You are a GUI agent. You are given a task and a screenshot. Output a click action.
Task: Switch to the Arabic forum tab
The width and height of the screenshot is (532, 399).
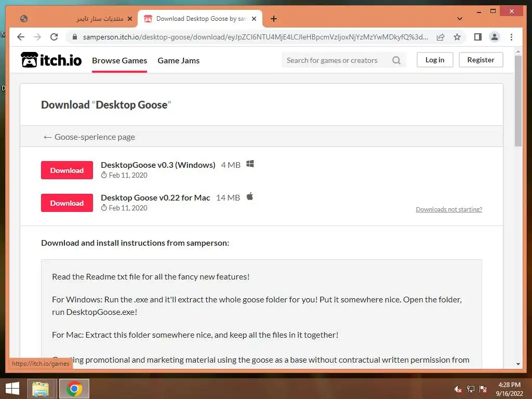(76, 19)
